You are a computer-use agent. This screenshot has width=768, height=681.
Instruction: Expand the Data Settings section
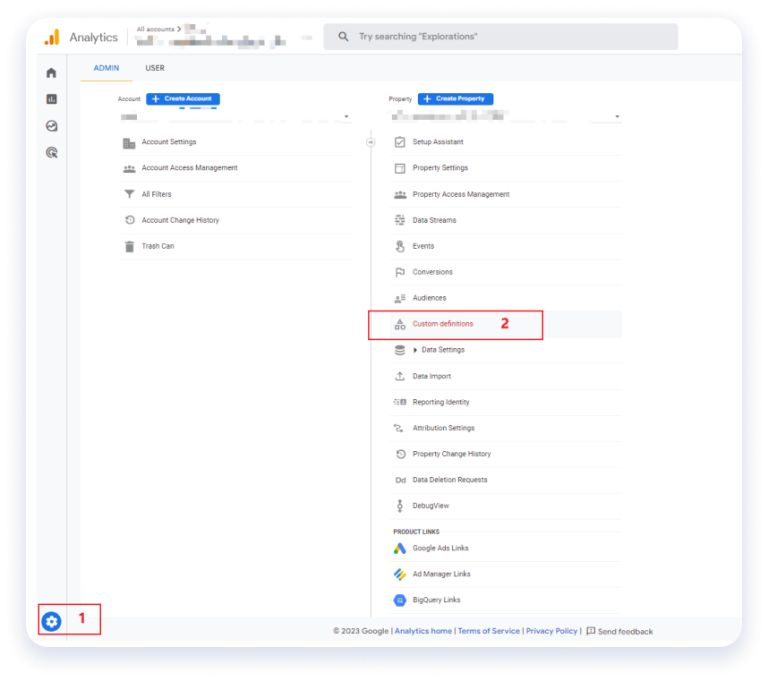click(x=416, y=350)
